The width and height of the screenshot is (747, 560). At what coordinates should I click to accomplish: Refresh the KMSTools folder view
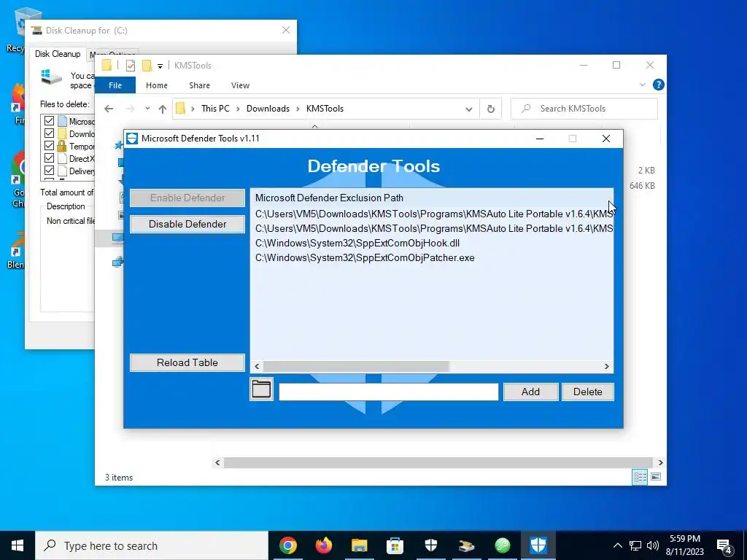(x=491, y=109)
